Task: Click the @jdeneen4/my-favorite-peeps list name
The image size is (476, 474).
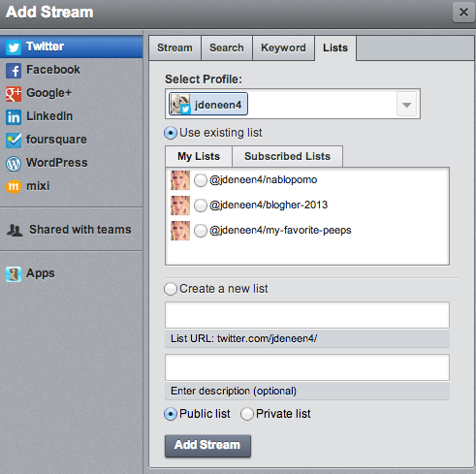Action: click(280, 230)
